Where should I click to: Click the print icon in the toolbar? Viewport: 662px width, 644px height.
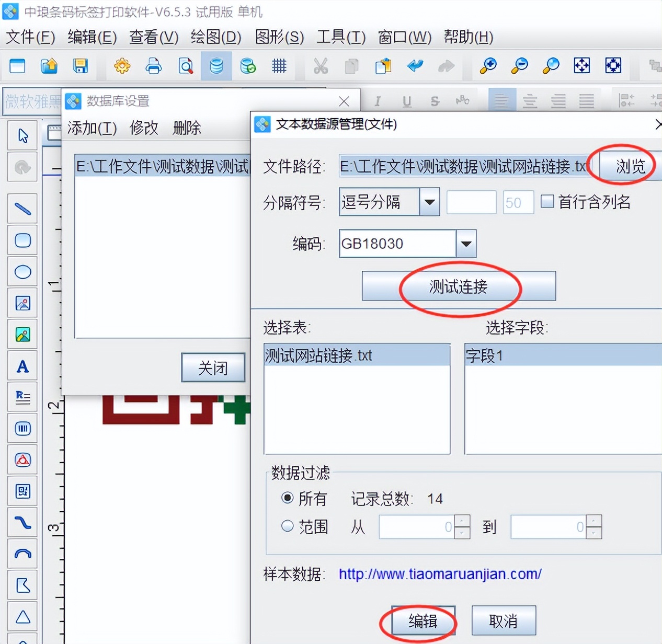(154, 66)
